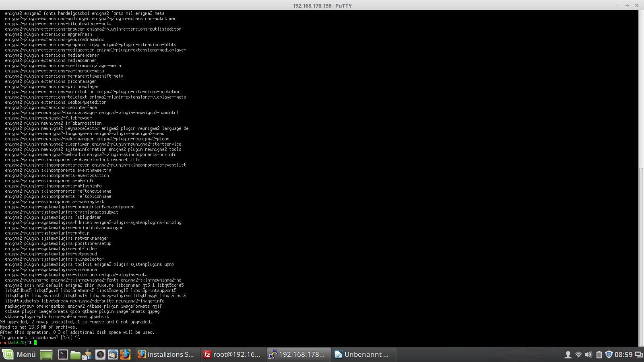Click the user presentation launcher icon
This screenshot has width=644, height=362.
point(87,354)
